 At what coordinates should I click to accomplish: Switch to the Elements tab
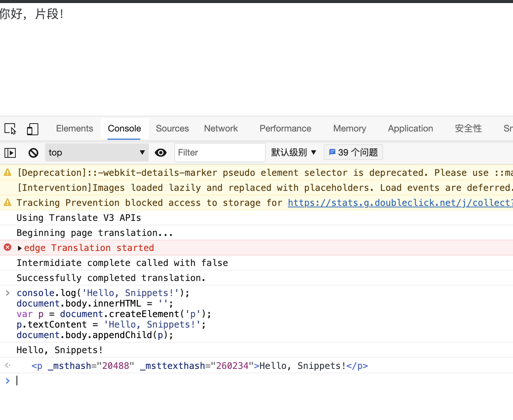(74, 128)
